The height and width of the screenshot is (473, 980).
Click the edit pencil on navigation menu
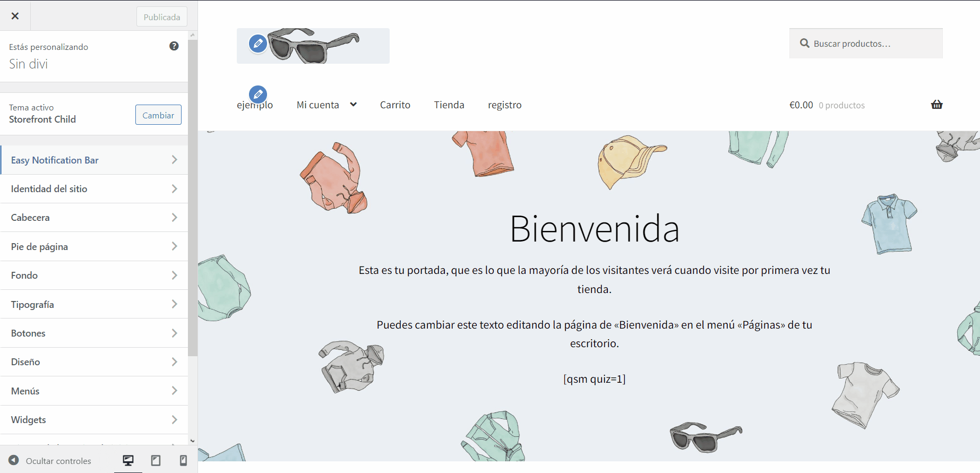[258, 94]
